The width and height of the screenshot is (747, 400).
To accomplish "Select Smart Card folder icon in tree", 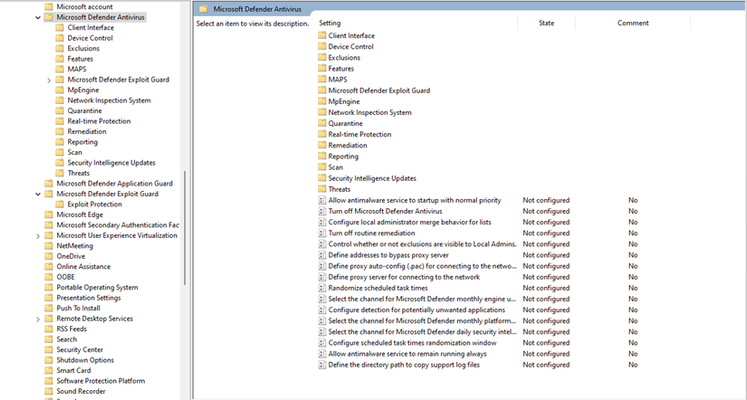I will coord(49,370).
